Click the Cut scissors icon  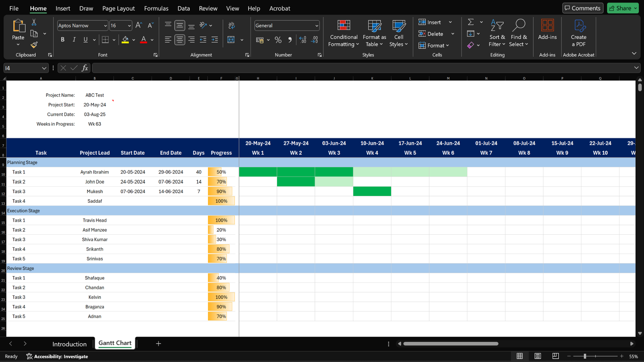[x=34, y=22]
